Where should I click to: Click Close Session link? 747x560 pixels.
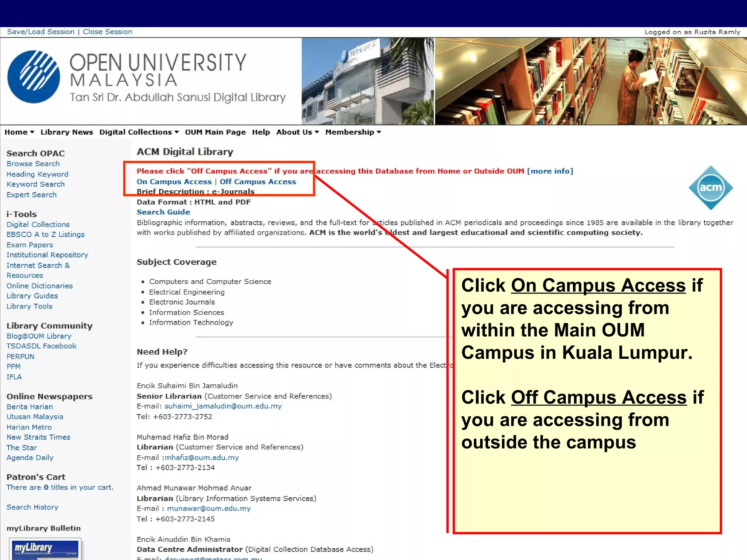(x=108, y=32)
